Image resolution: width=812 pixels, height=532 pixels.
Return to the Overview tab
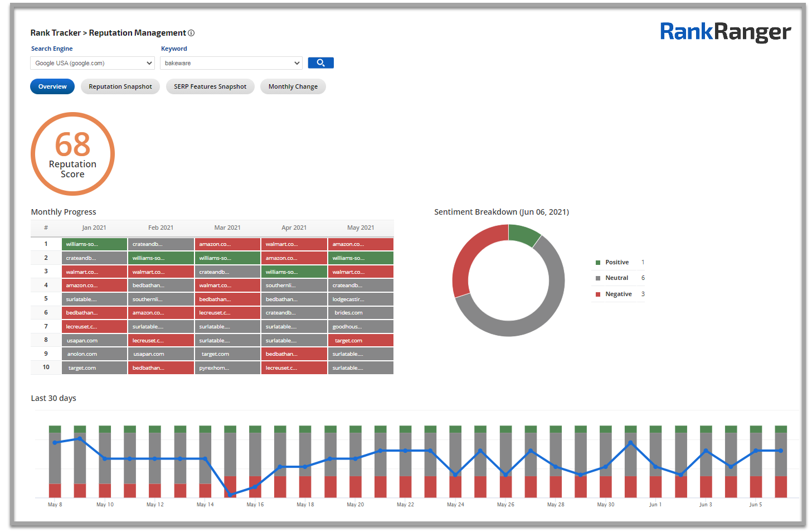[x=52, y=86]
